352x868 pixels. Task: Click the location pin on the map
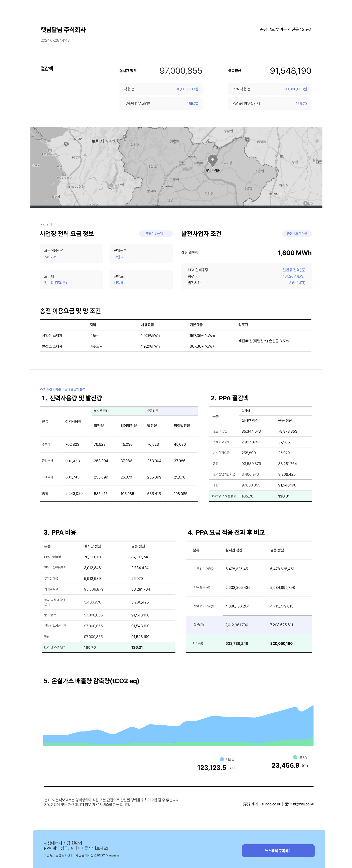[212, 160]
